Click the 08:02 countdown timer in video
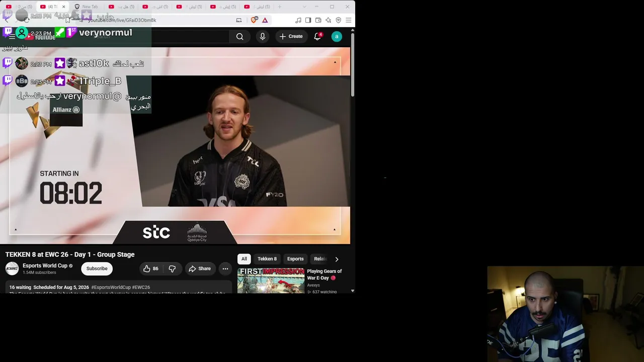Viewport: 644px width, 362px height. (71, 193)
